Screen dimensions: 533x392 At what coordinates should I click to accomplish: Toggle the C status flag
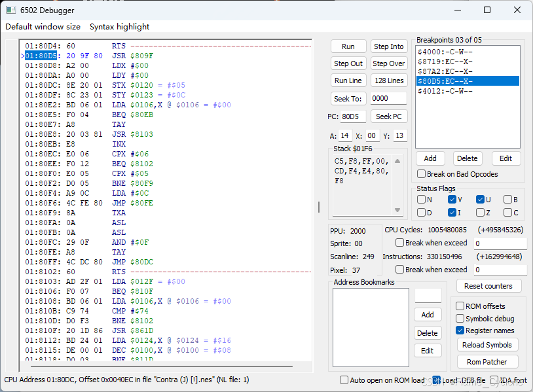click(x=508, y=213)
